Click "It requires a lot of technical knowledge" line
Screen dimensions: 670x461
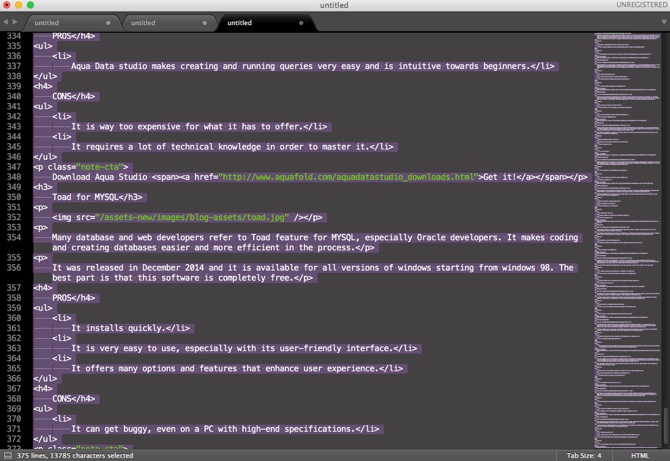click(232, 147)
